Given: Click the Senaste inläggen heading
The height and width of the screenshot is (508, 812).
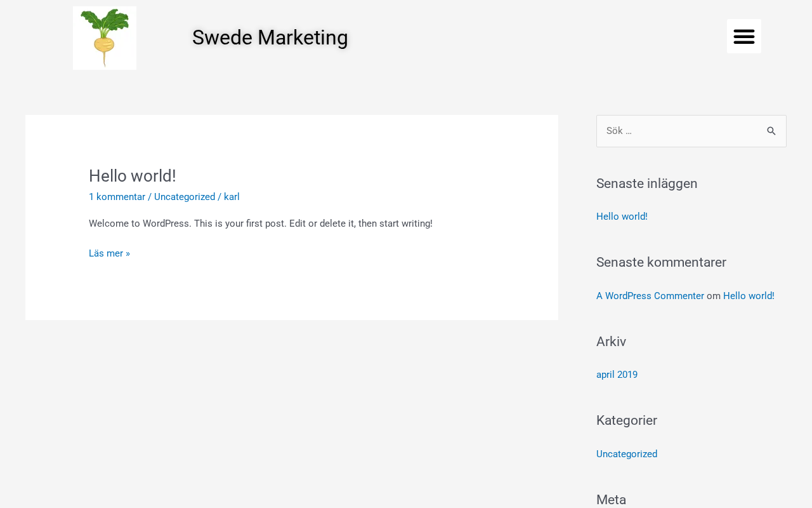Looking at the screenshot, I should [x=646, y=184].
